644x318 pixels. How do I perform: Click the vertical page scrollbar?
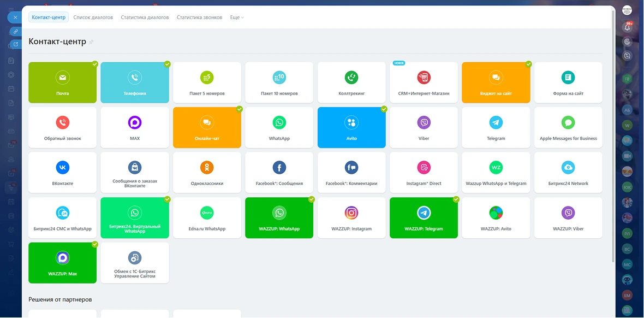click(x=613, y=137)
